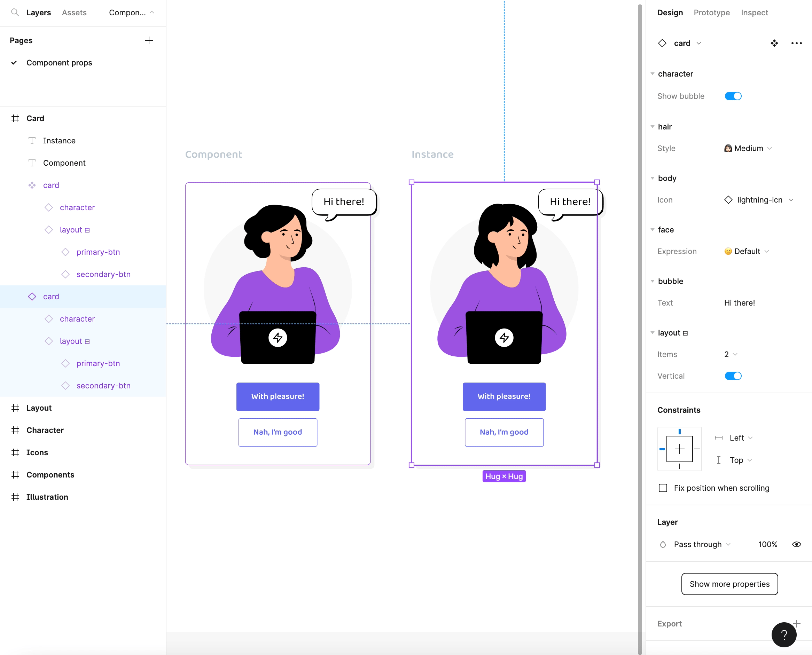Click the Card frame icon in layers
This screenshot has width=812, height=655.
click(x=15, y=118)
